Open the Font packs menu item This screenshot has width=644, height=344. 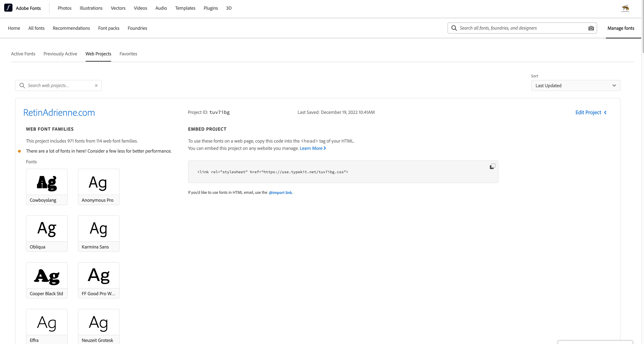point(109,28)
